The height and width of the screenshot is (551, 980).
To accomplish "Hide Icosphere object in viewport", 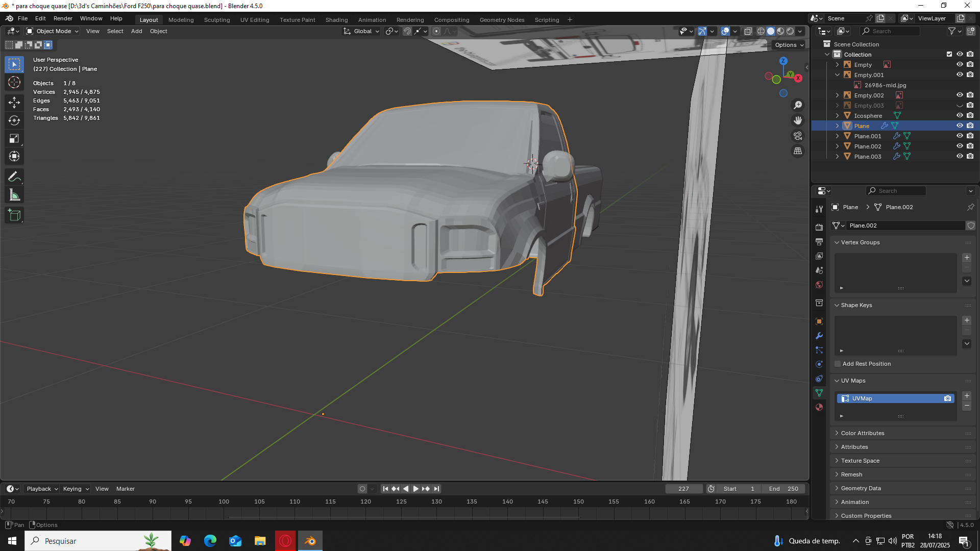I will tap(960, 116).
